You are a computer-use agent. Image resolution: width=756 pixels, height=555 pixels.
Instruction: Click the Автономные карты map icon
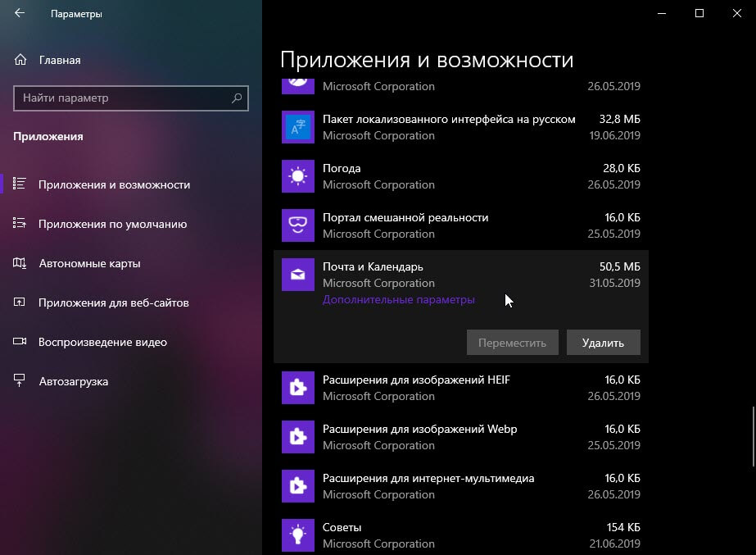pos(20,263)
